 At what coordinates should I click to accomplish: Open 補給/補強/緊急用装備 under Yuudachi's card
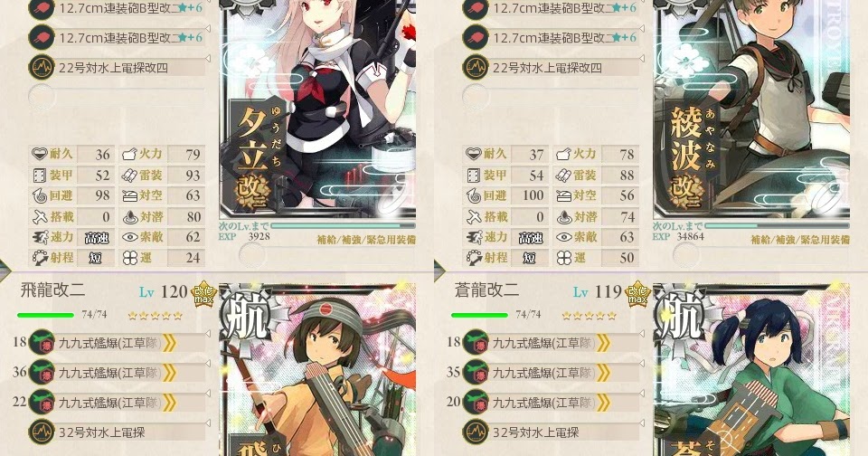(x=366, y=240)
